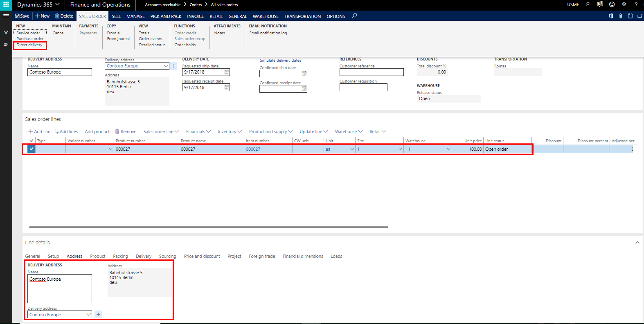
Task: Click the Unit price cell showing 100.00
Action: pos(468,149)
